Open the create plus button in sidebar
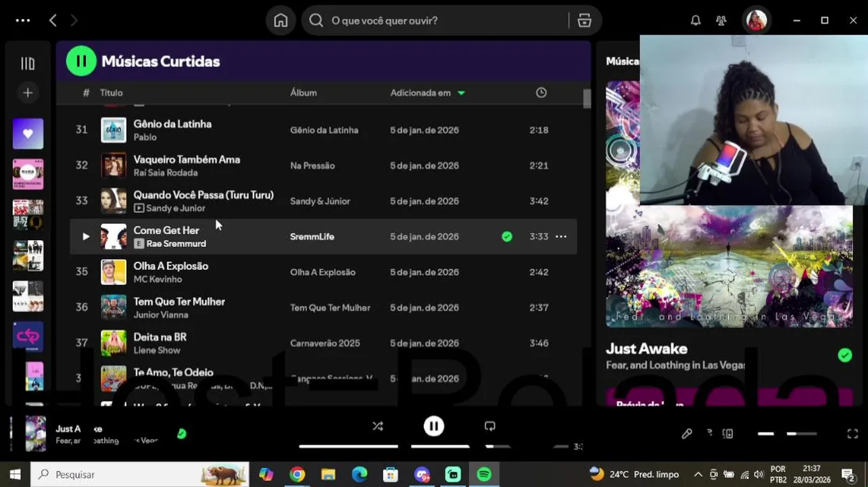 pos(28,93)
